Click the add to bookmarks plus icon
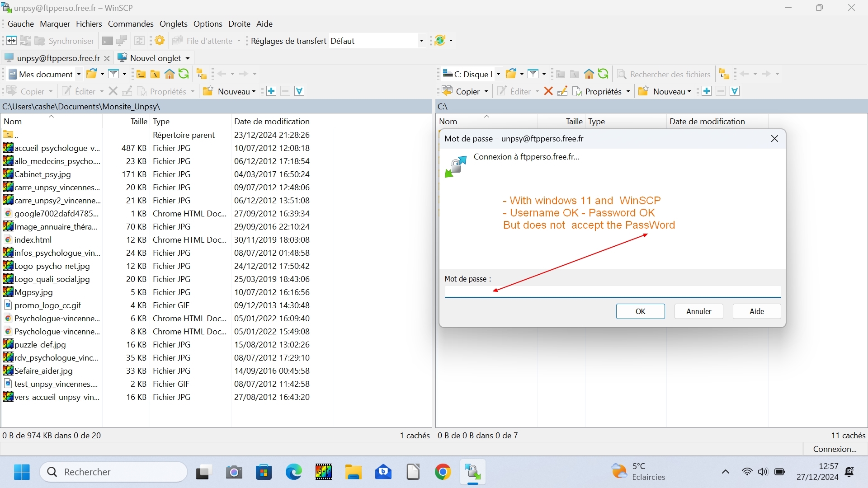 tap(271, 91)
